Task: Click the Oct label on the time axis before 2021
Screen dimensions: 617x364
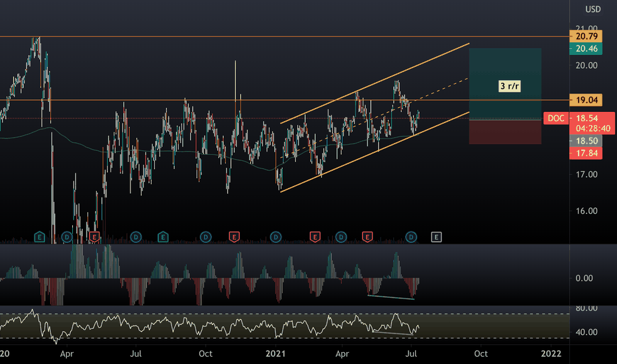Action: click(x=205, y=353)
